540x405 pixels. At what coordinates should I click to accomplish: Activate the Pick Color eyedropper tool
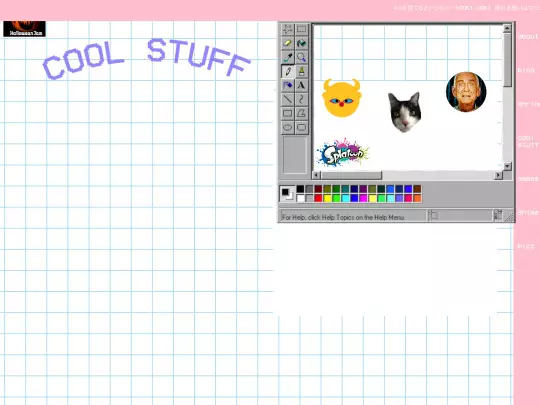click(x=288, y=58)
